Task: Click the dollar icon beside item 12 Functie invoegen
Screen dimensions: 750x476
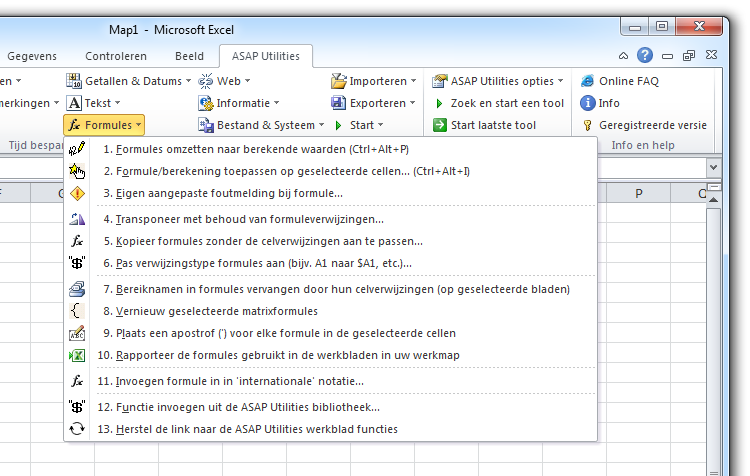Action: 77,407
